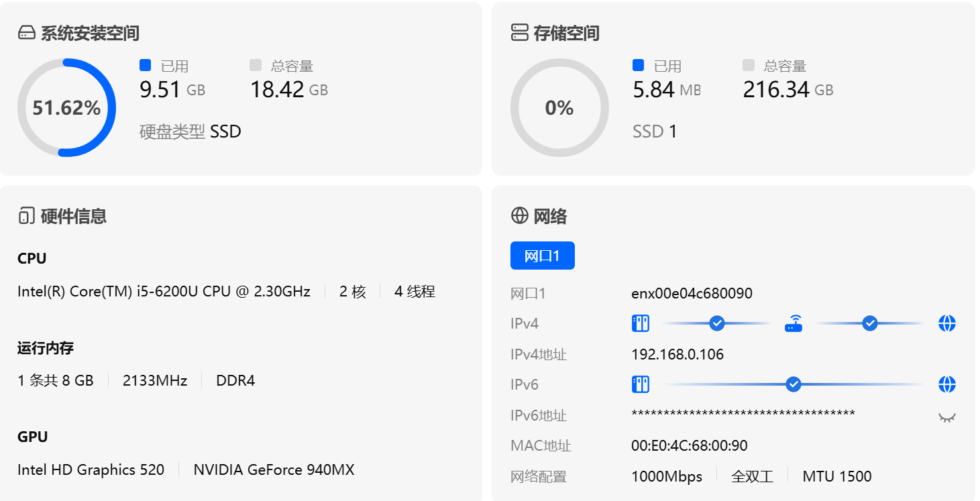
Task: Click the IPv4 internet globe icon
Action: click(946, 324)
